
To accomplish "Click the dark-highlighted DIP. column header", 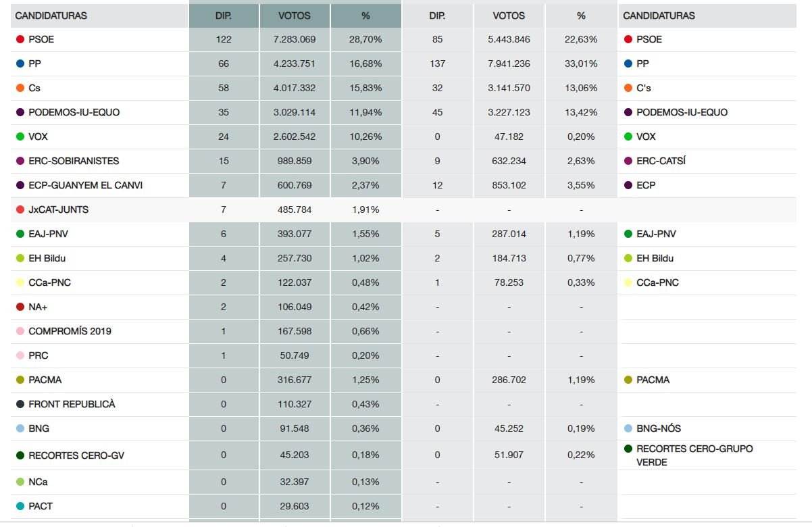I will click(224, 16).
